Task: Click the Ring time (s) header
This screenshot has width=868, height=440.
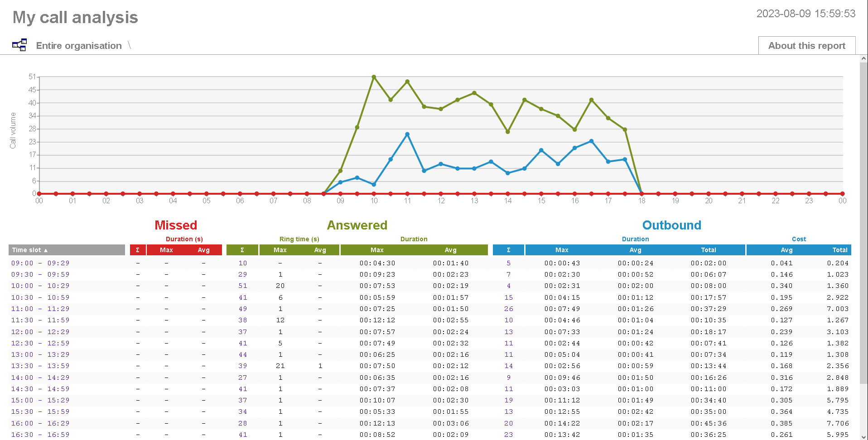Action: pyautogui.click(x=299, y=239)
